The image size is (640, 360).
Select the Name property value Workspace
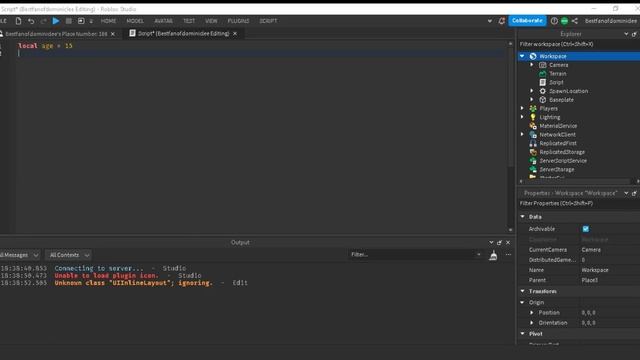tap(595, 270)
